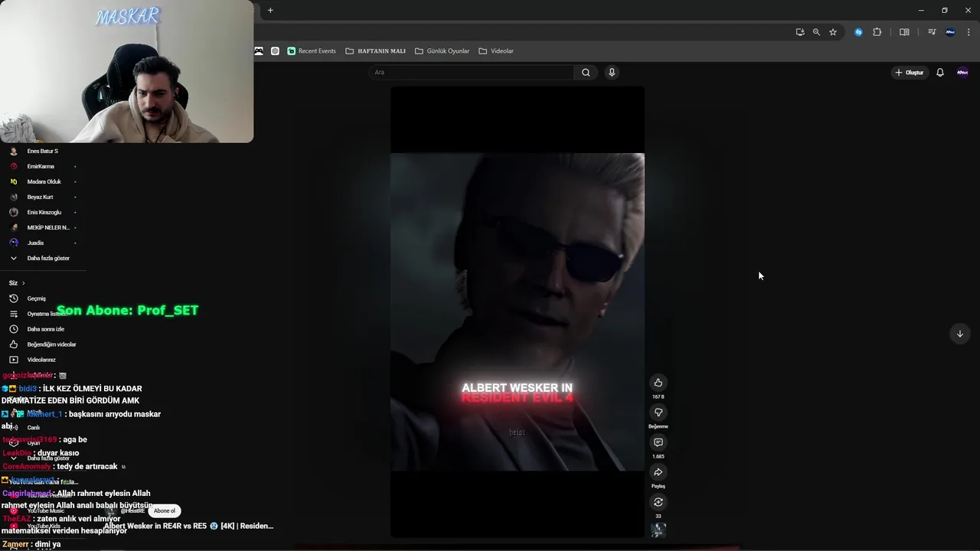
Task: Expand the Siz section chevron
Action: (x=23, y=283)
